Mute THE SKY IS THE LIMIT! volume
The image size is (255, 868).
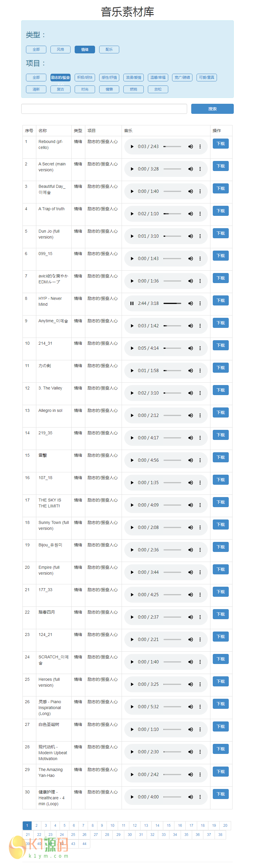pyautogui.click(x=191, y=505)
